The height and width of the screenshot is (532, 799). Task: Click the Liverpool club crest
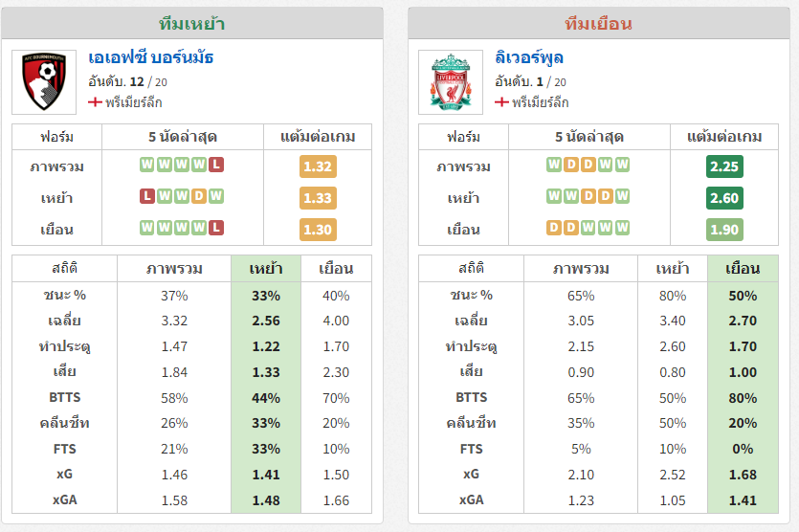click(x=451, y=82)
